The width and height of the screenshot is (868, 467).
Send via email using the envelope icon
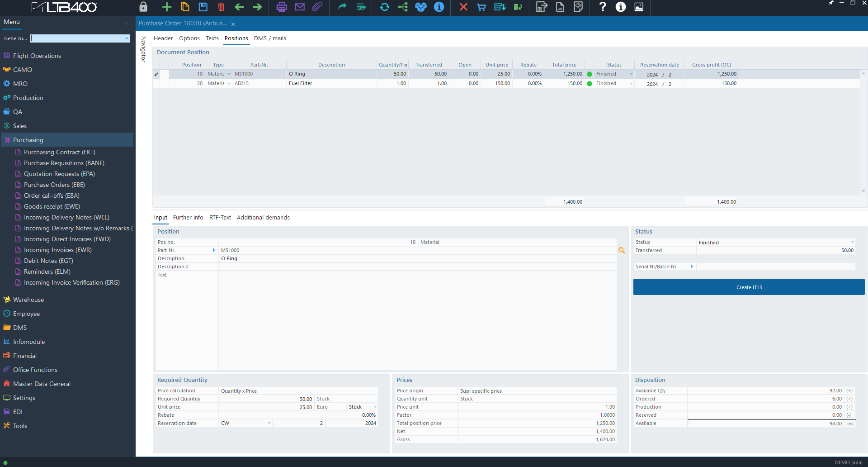click(300, 7)
